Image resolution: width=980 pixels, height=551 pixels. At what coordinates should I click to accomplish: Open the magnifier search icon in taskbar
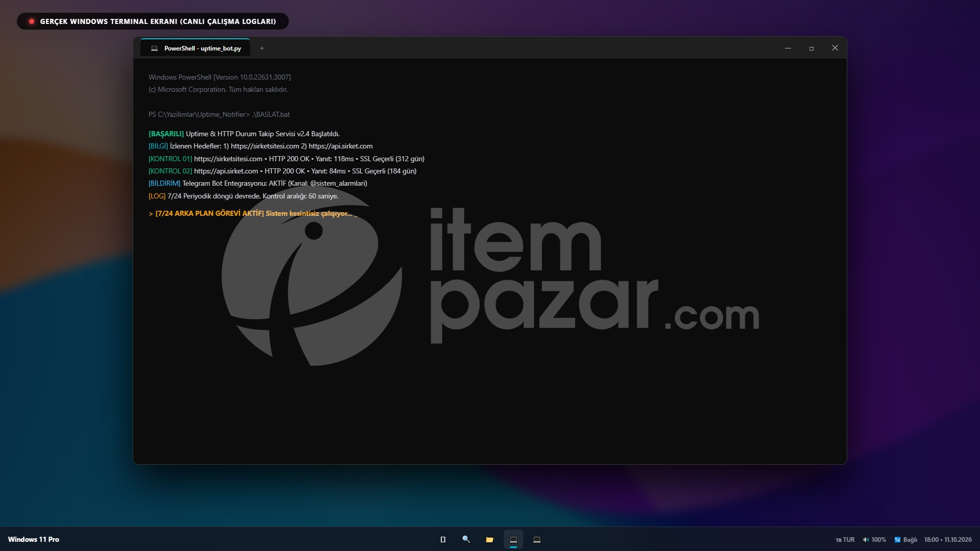[x=466, y=539]
